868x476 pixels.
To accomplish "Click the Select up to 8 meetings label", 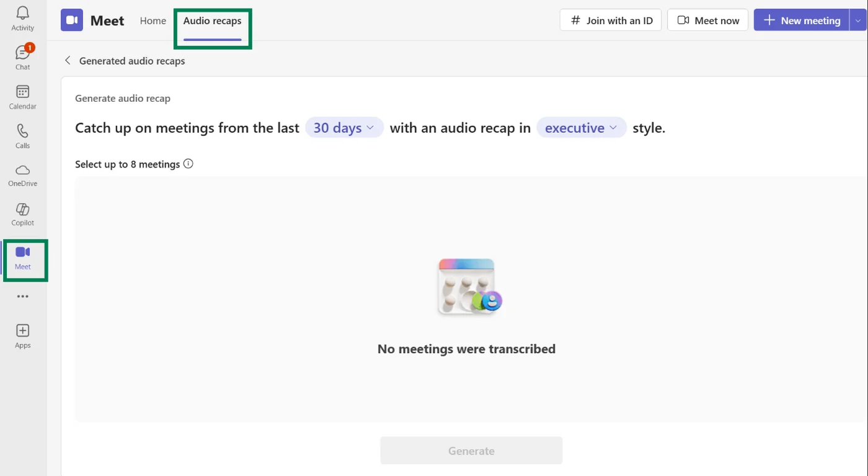I will [x=128, y=164].
